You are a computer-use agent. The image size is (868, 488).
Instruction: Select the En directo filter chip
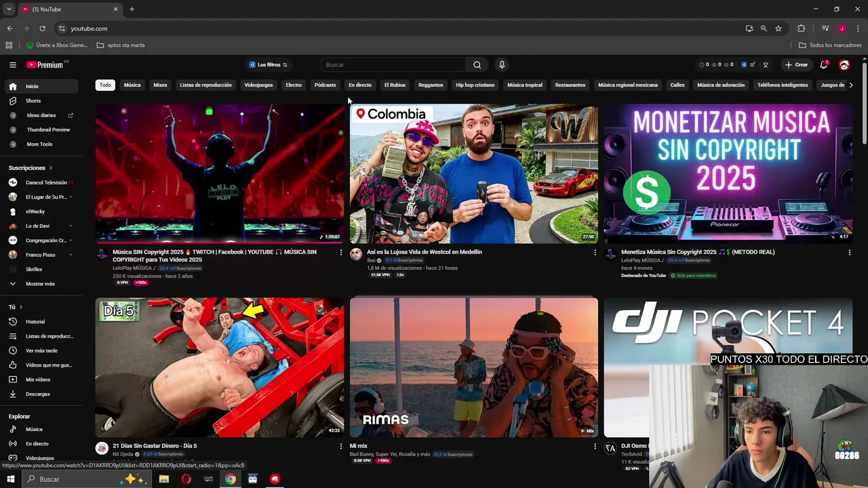360,85
